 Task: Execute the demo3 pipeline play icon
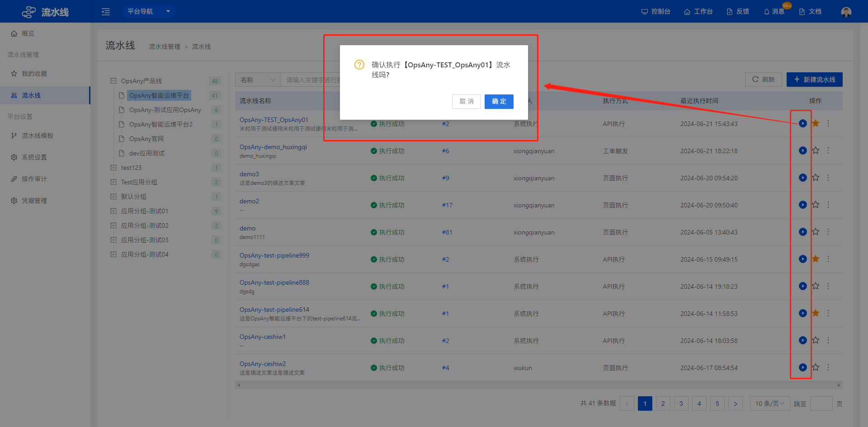802,178
